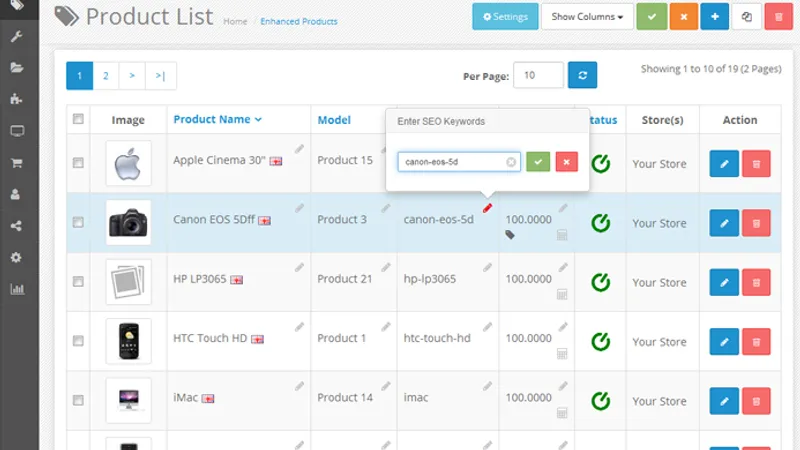Click the copy products button in toolbar

746,17
